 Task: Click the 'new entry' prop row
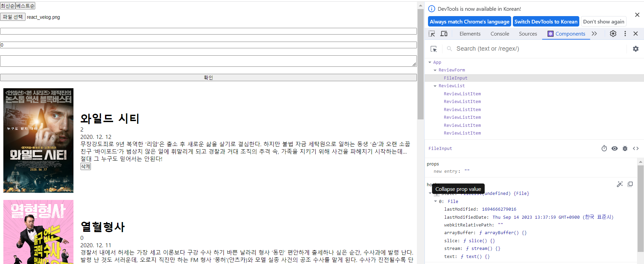451,171
